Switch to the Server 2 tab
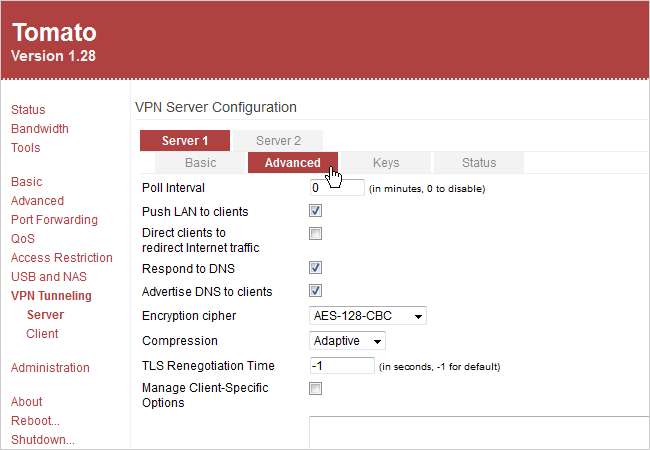 (278, 141)
